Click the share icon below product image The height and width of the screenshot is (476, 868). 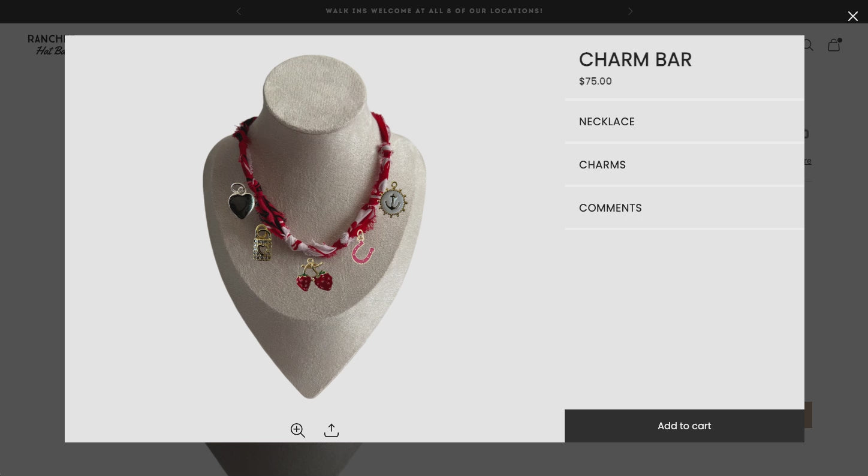331,430
